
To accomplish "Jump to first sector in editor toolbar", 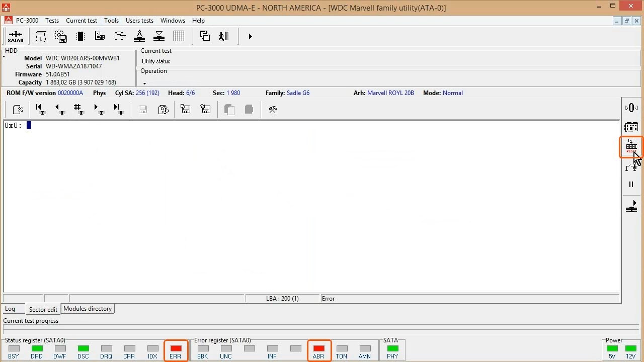I will click(41, 110).
